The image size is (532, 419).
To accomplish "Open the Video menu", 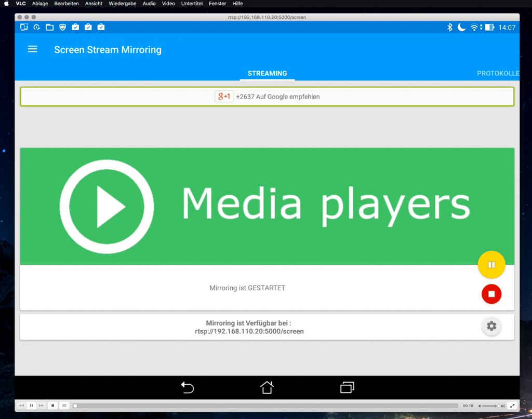I will tap(168, 4).
